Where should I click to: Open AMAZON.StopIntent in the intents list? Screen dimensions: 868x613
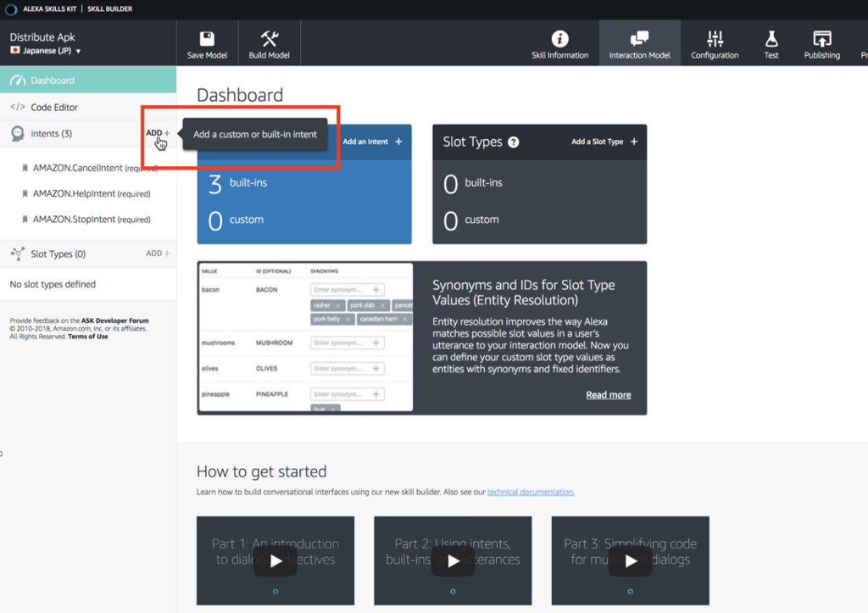click(92, 220)
